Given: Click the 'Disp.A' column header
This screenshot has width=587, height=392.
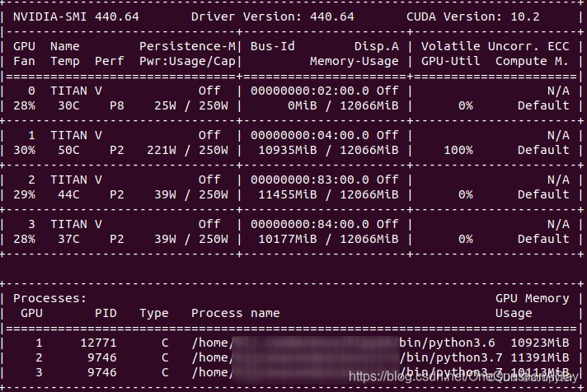Looking at the screenshot, I should coord(377,46).
